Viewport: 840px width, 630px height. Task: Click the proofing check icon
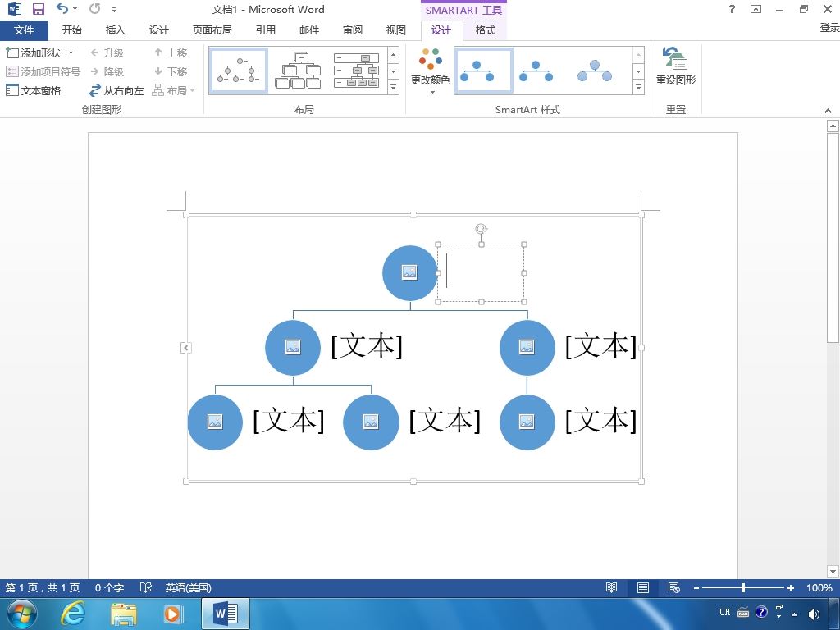[146, 587]
